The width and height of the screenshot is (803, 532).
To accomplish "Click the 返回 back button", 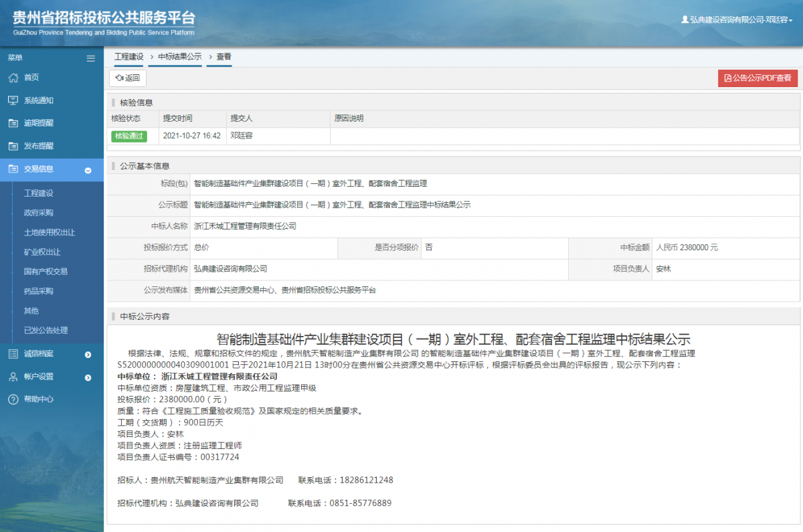I will [x=128, y=78].
